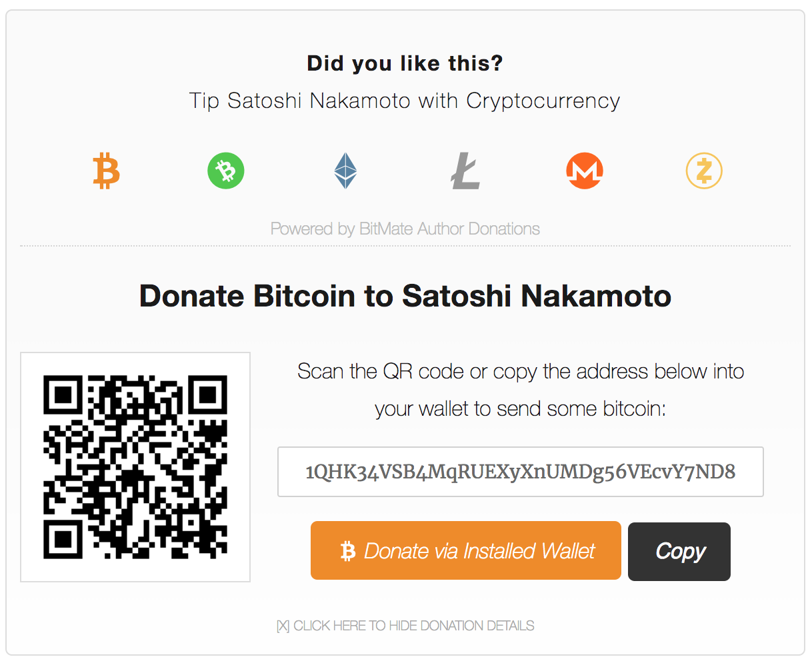Click the [X] marker beside hide donation details
The height and width of the screenshot is (669, 812).
point(283,626)
